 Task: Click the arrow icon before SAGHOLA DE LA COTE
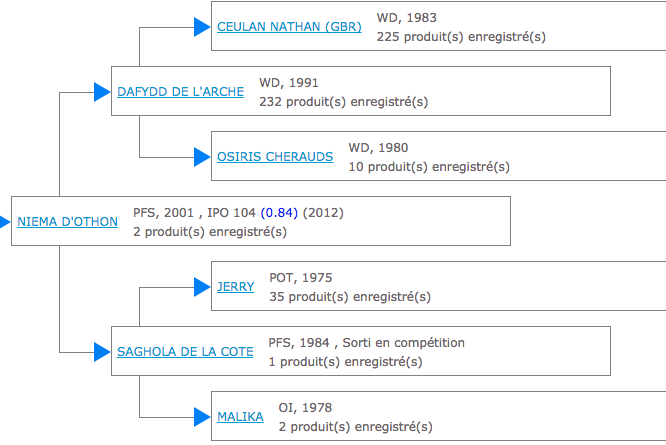point(102,352)
